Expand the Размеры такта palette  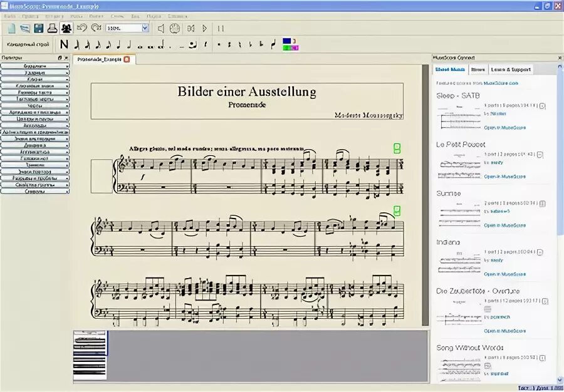[x=35, y=93]
